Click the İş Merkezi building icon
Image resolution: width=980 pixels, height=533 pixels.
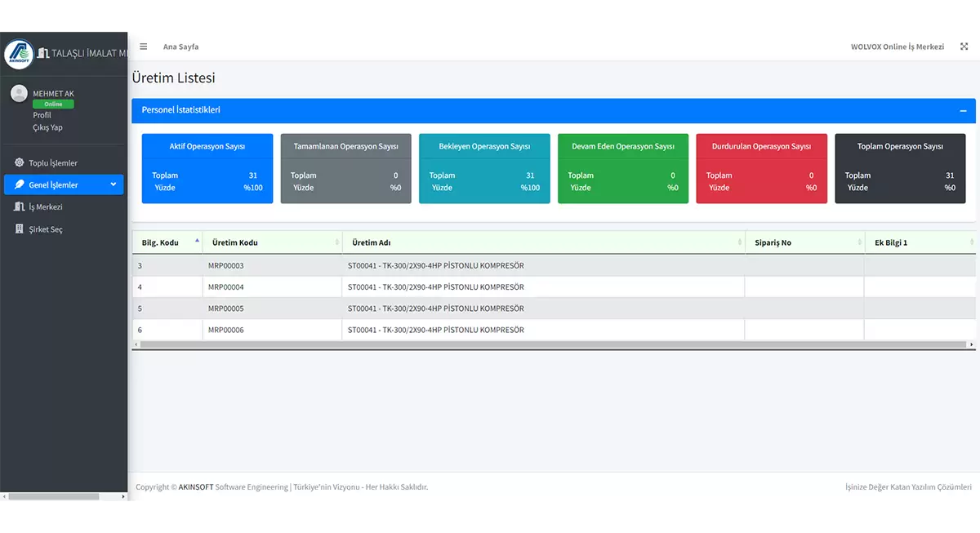[x=20, y=207]
